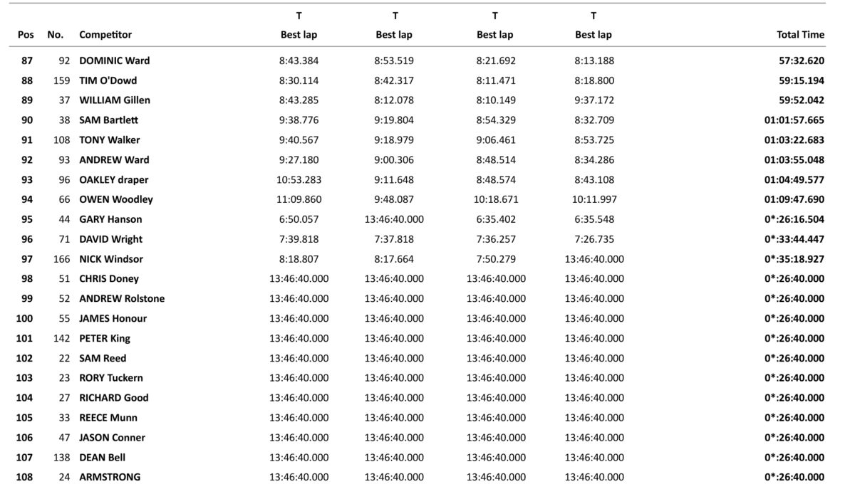
Task: Select competitor CHRIS Doney
Action: pos(109,279)
